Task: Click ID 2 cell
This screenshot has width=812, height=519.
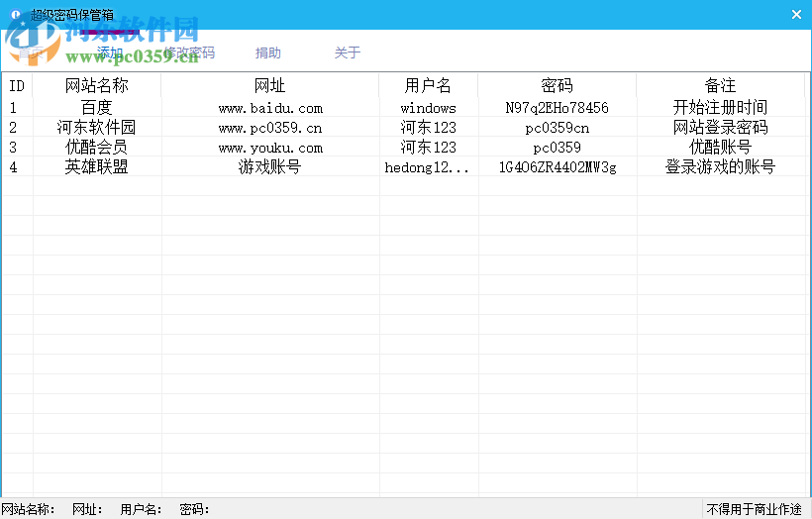Action: coord(14,128)
